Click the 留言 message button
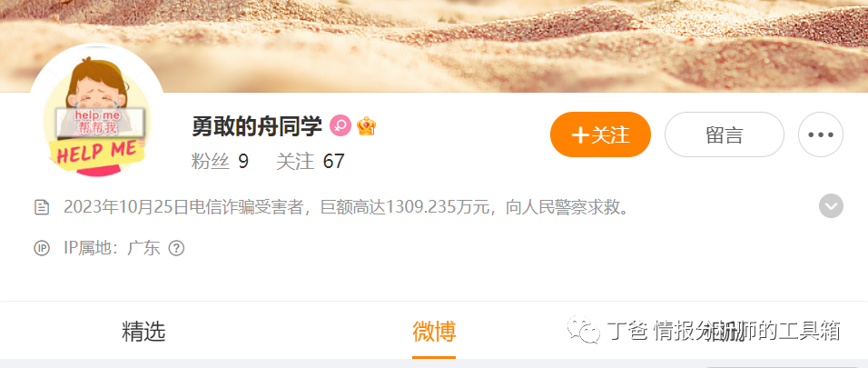Viewport: 868px width, 368px height. 724,134
